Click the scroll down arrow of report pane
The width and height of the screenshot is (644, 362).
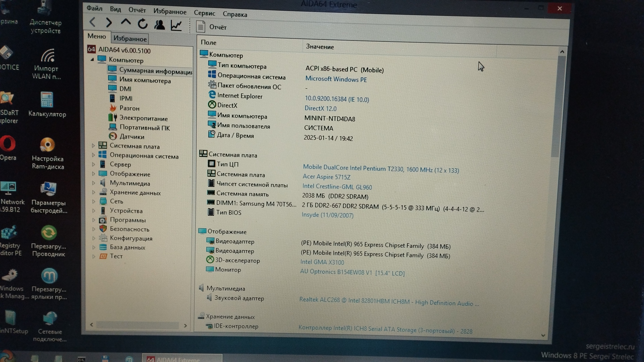(543, 335)
